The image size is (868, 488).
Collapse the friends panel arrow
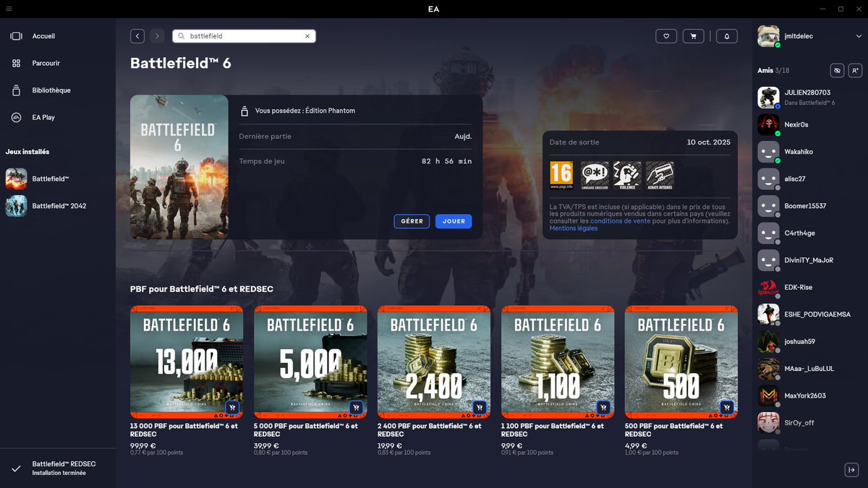(851, 470)
